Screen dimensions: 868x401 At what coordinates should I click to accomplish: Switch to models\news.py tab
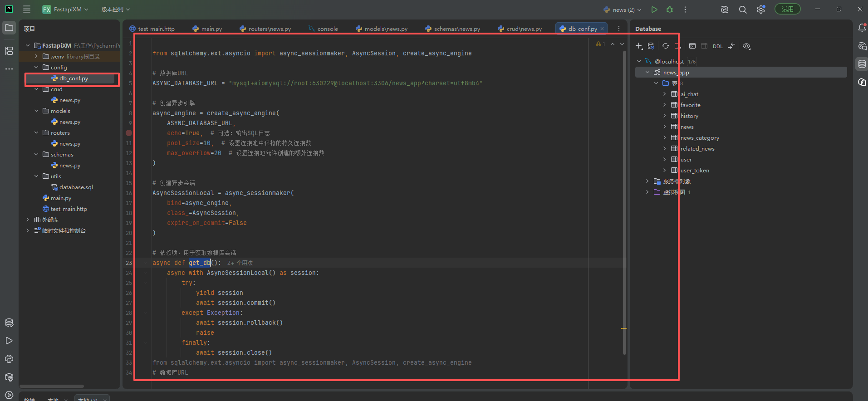(x=382, y=29)
